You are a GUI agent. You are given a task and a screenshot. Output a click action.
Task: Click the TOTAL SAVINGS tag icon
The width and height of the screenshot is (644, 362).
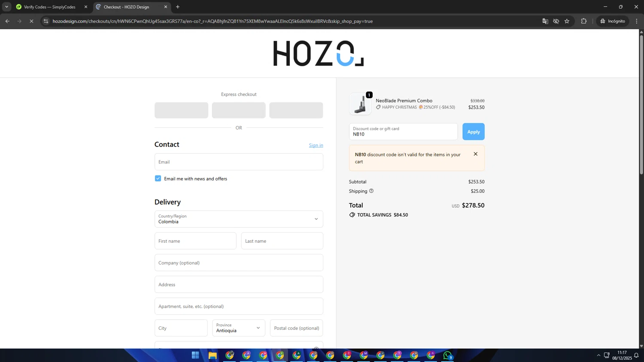(352, 215)
